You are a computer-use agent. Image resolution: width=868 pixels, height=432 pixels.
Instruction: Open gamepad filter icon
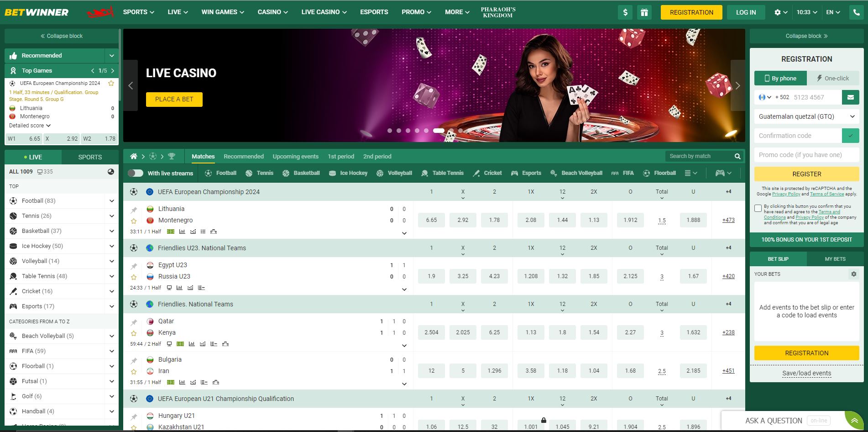[723, 173]
